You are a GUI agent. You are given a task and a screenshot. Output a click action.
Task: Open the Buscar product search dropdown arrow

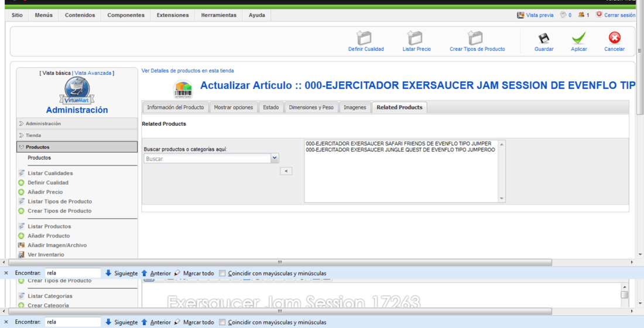pyautogui.click(x=275, y=158)
